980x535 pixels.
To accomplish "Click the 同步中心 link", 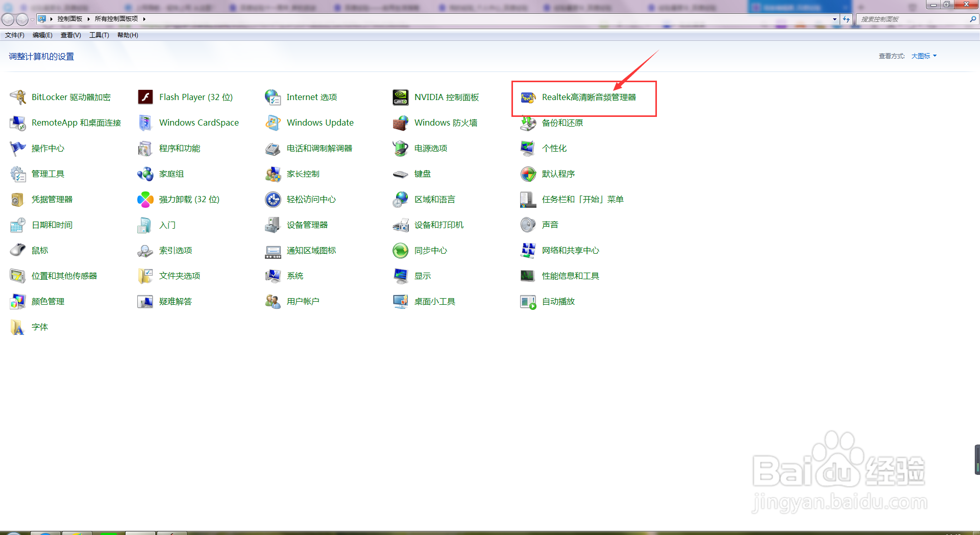I will tap(431, 250).
